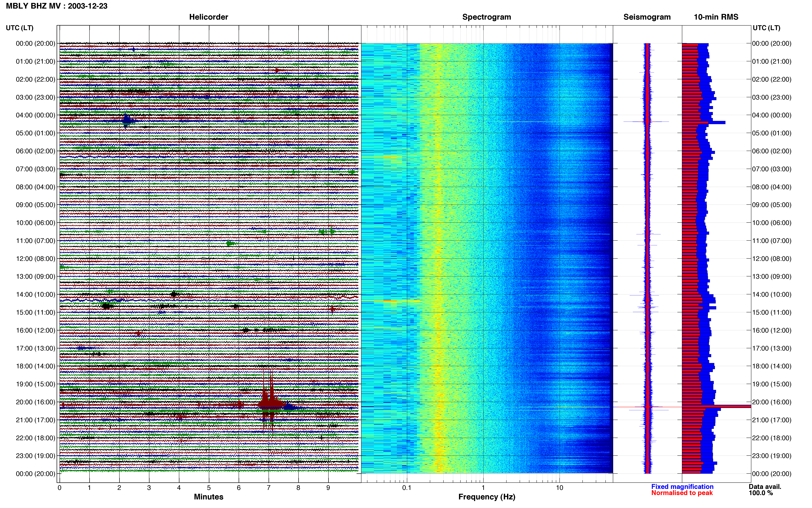Screen dimensions: 812x508
Task: Click the 10 tick on the frequency axis
Action: tap(559, 488)
